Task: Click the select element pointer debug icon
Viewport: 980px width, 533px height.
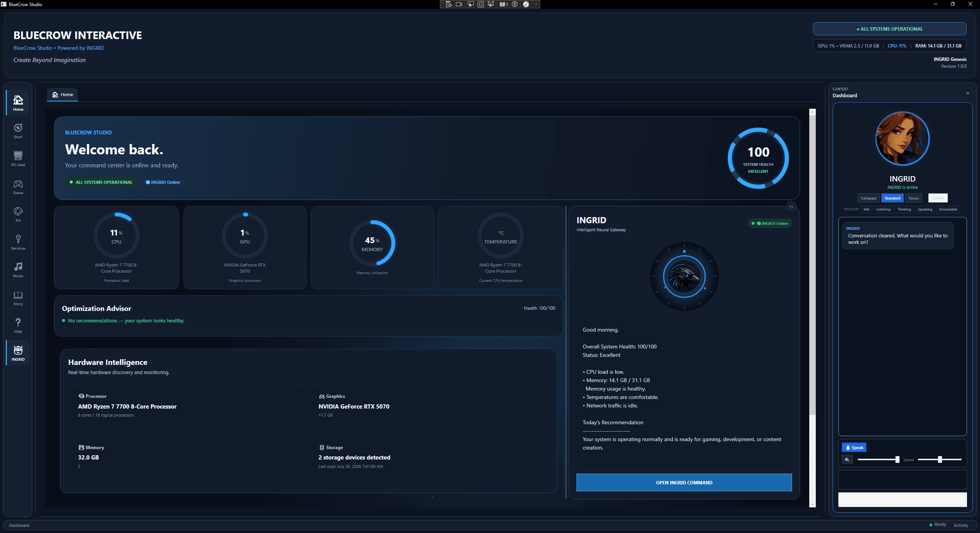Action: (470, 4)
